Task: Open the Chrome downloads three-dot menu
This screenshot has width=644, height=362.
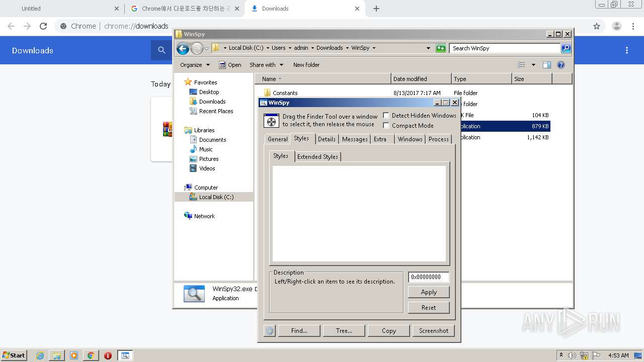Action: (627, 50)
